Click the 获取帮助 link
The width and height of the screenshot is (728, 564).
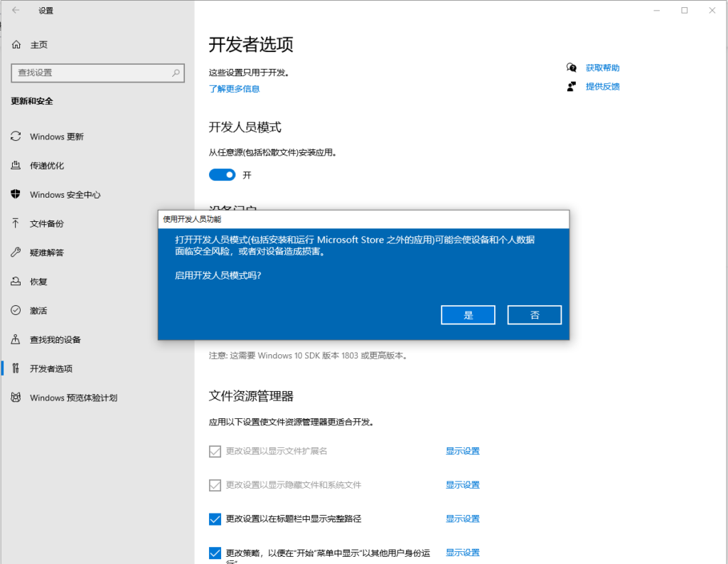603,68
